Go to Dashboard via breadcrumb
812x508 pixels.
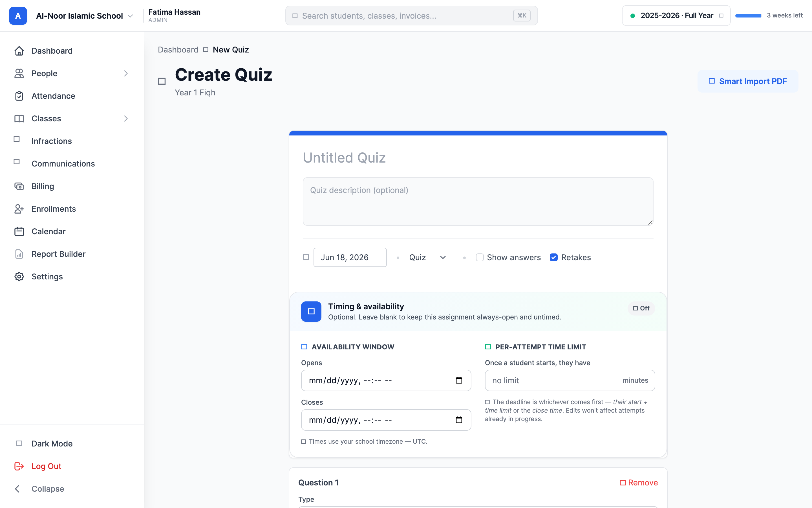tap(178, 50)
